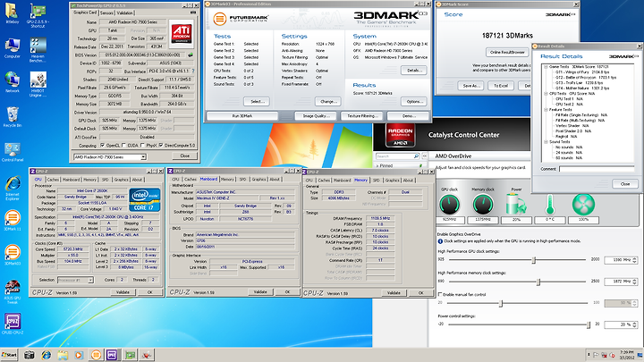Screen dimensions: 644x362
Task: Switch to About tab in first CPU-Z window
Action: click(x=137, y=180)
